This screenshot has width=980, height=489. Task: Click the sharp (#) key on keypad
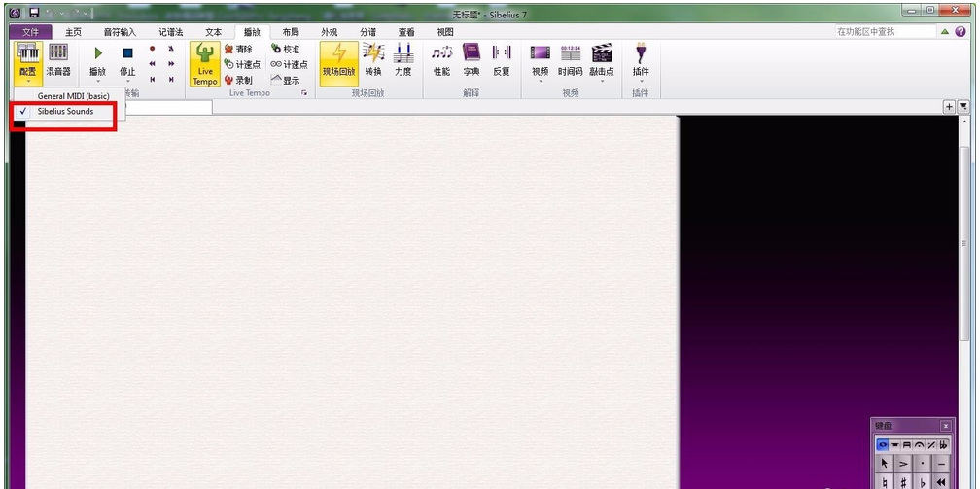[x=904, y=482]
